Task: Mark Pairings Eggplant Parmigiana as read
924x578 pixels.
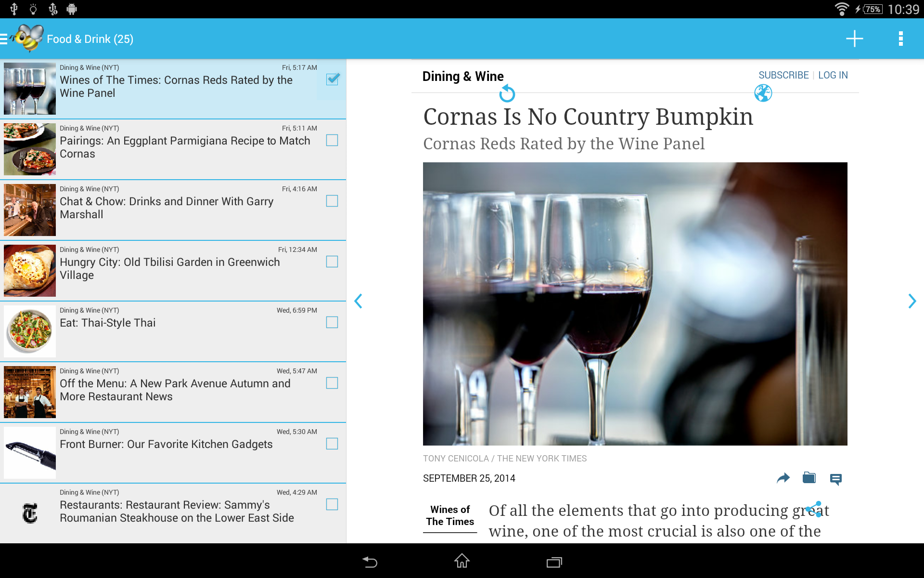Action: click(x=332, y=140)
